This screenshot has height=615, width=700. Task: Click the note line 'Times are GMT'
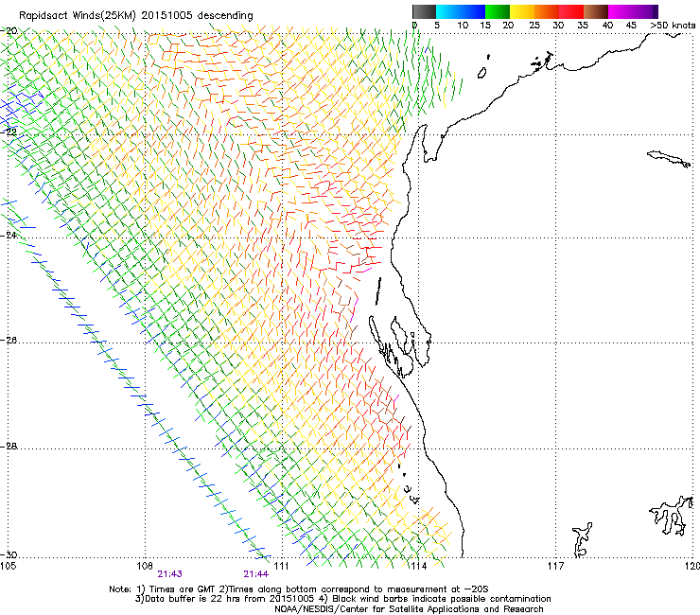click(x=183, y=589)
